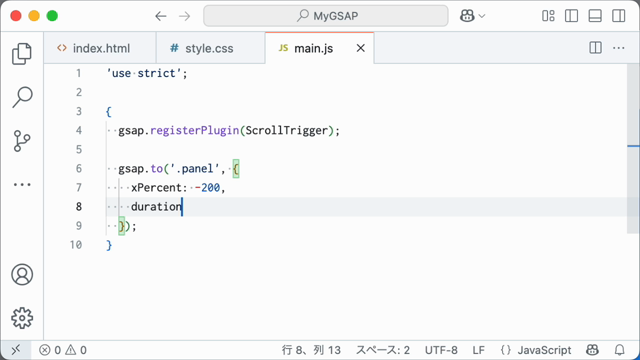Open the Explorer view in activity bar

pyautogui.click(x=22, y=54)
